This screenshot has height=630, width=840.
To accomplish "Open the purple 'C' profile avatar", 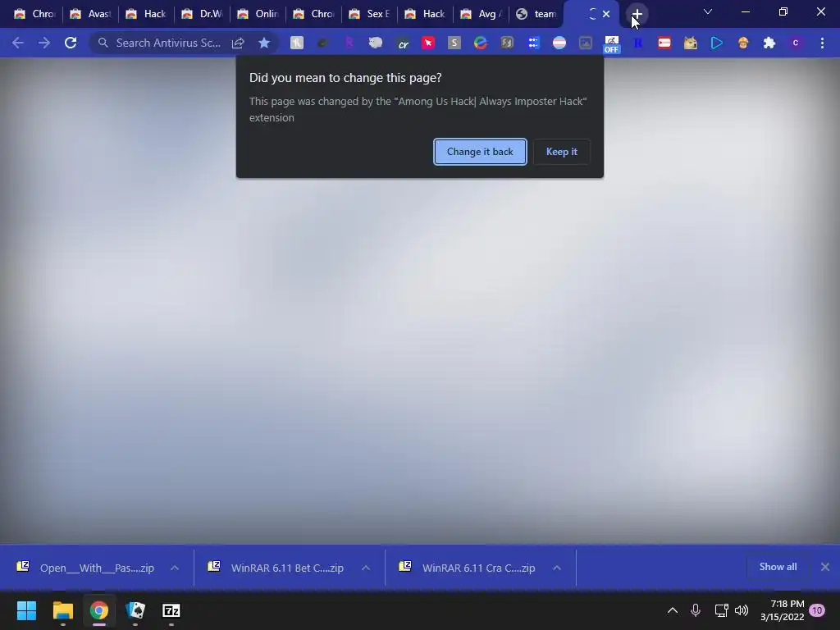I will (796, 43).
